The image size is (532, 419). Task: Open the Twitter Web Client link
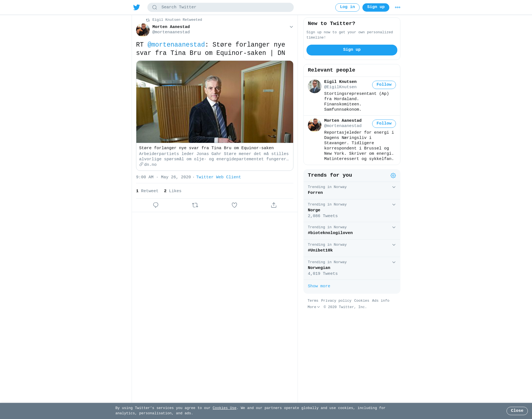218,177
